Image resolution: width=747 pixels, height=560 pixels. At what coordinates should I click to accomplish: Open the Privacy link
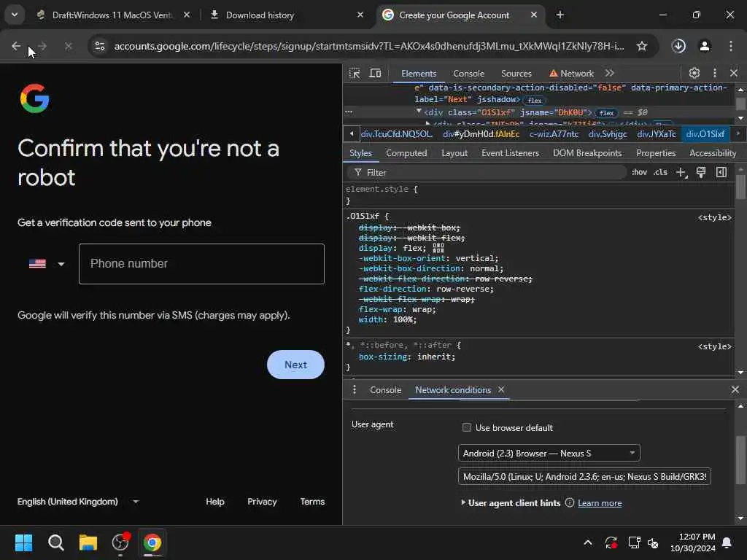[262, 502]
